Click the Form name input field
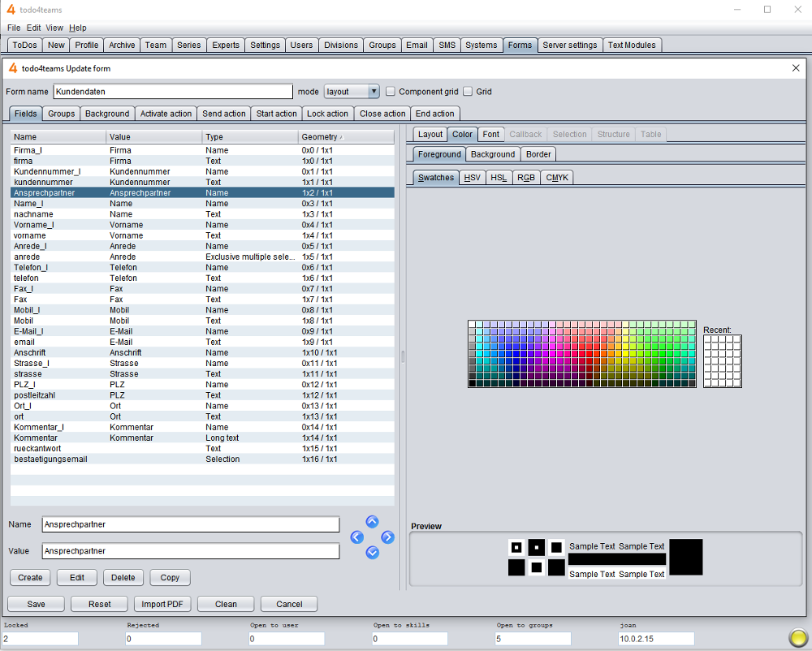Image resolution: width=812 pixels, height=651 pixels. point(173,92)
